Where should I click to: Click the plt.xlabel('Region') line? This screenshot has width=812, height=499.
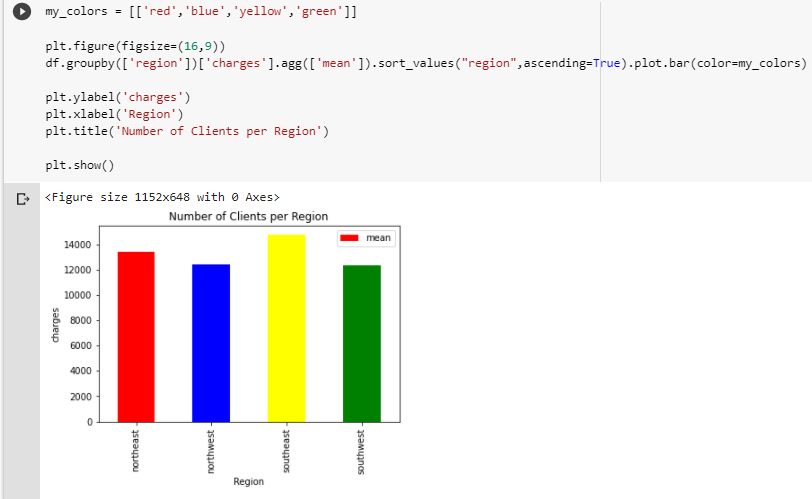114,114
